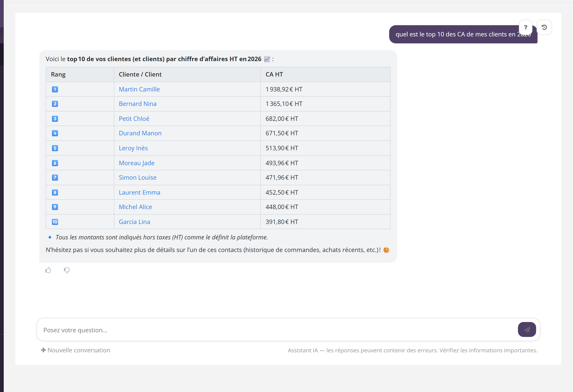This screenshot has height=392, width=573.
Task: Open the Simon Louise client link
Action: click(x=138, y=178)
